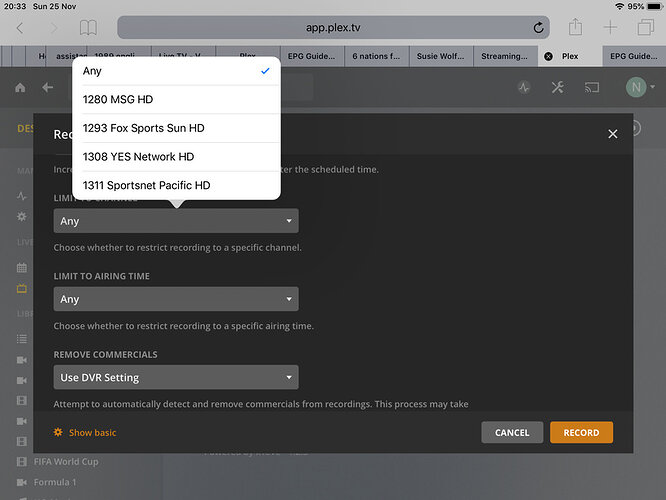Click sidebar activity pulse icon
This screenshot has width=666, height=500.
tap(22, 196)
